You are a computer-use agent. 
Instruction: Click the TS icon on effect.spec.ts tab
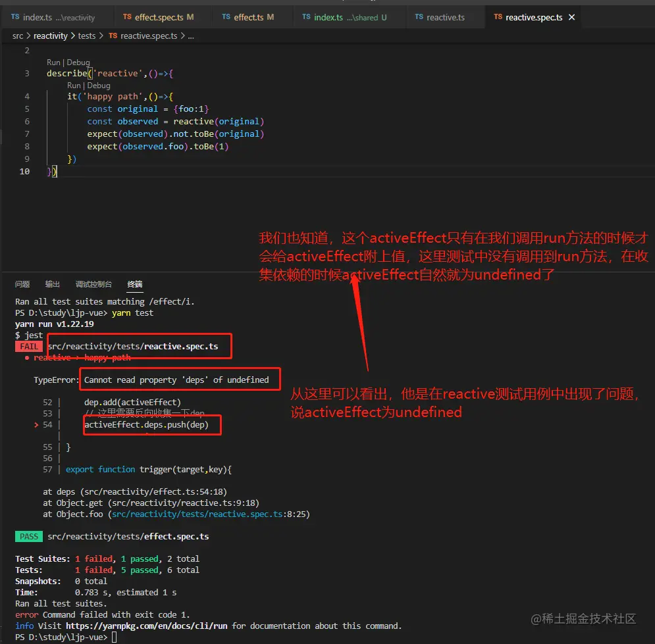pos(127,16)
